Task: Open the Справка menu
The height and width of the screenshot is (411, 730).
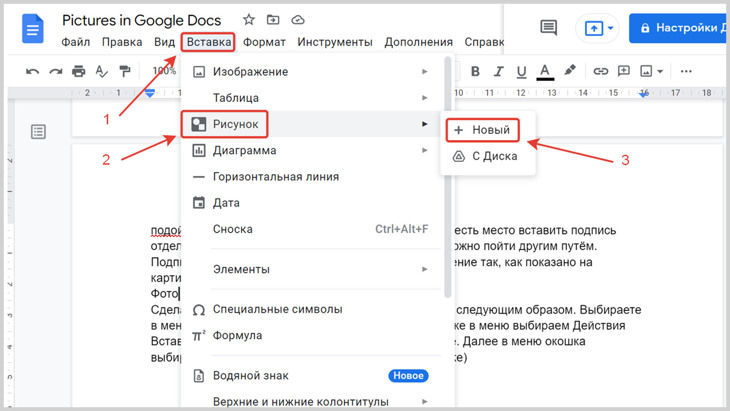Action: [x=484, y=42]
